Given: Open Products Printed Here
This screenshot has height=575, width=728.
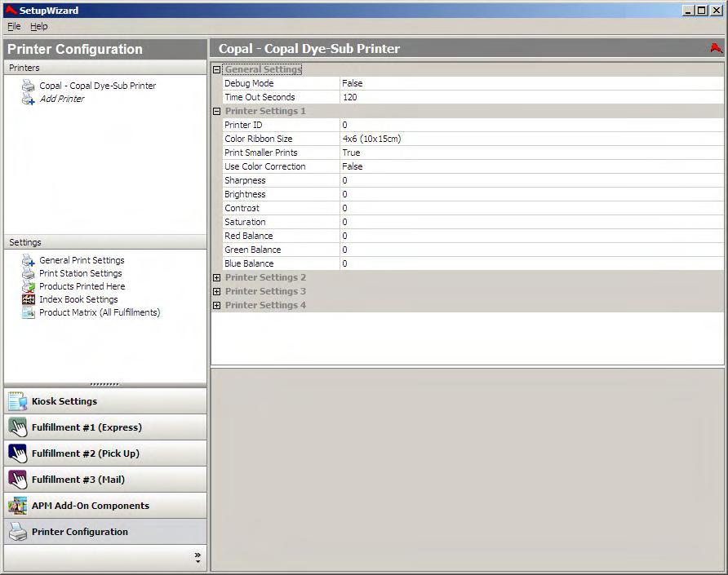Looking at the screenshot, I should [x=82, y=286].
